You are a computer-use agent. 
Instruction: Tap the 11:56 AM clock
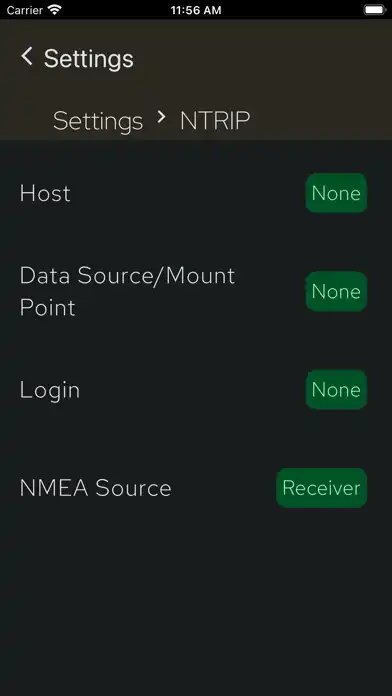196,10
